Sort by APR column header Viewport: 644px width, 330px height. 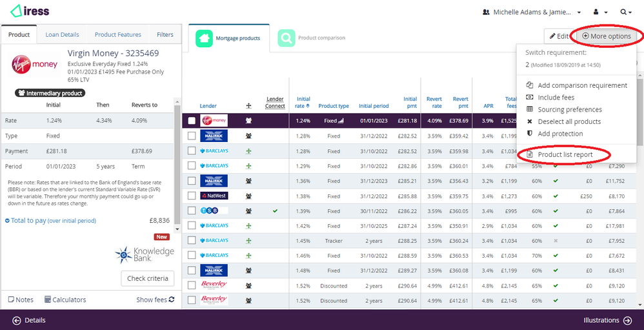(x=488, y=106)
